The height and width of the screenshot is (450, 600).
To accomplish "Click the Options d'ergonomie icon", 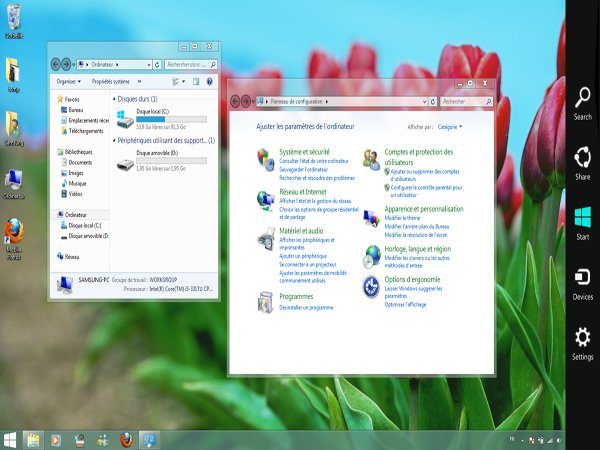I will coord(371,287).
